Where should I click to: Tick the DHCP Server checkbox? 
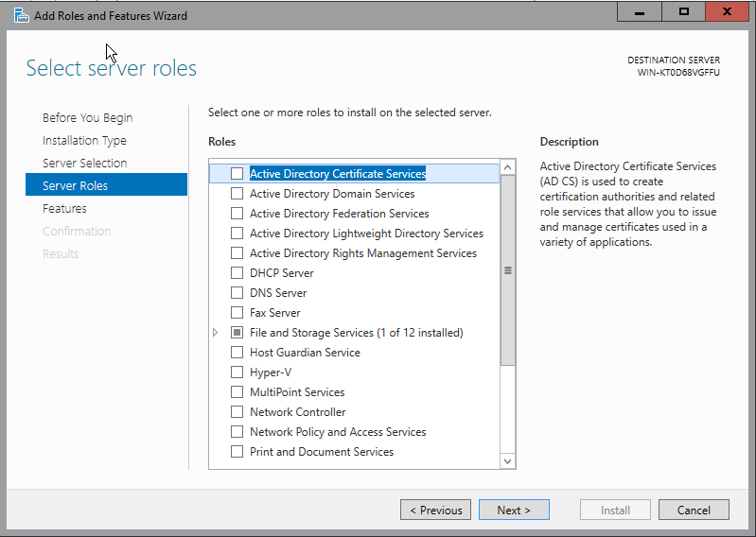pyautogui.click(x=237, y=273)
